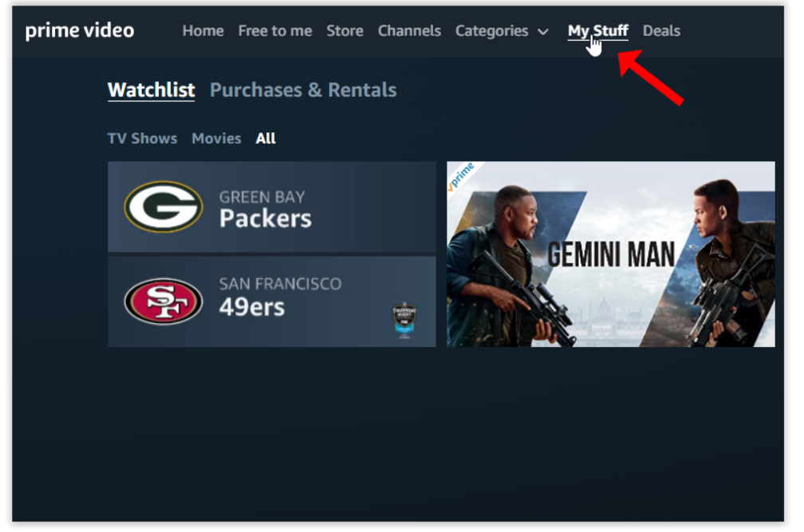Open the Channels section
This screenshot has width=804, height=532.
click(x=409, y=31)
